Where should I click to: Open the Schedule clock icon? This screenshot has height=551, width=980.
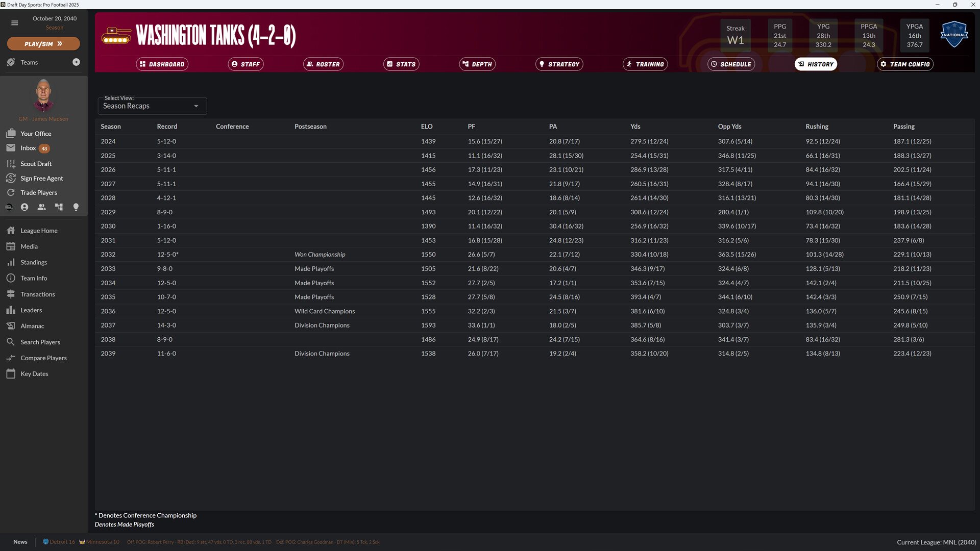click(715, 64)
